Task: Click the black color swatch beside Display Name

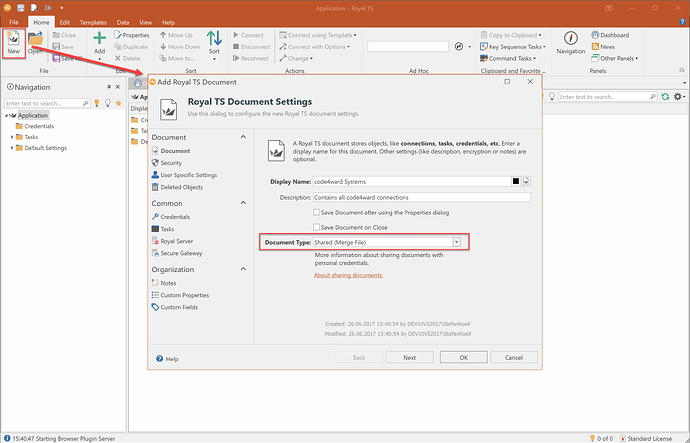Action: click(x=514, y=182)
